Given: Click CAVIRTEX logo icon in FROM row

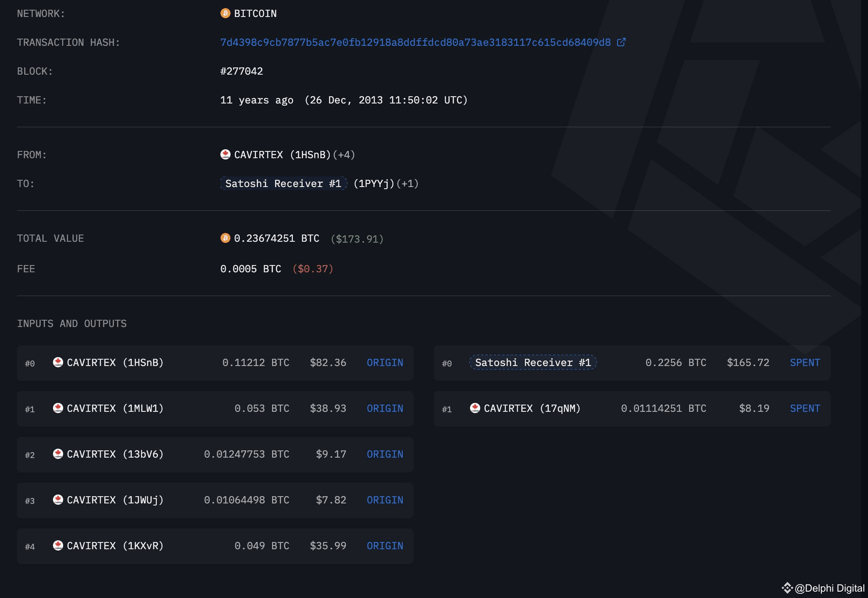Looking at the screenshot, I should (225, 154).
